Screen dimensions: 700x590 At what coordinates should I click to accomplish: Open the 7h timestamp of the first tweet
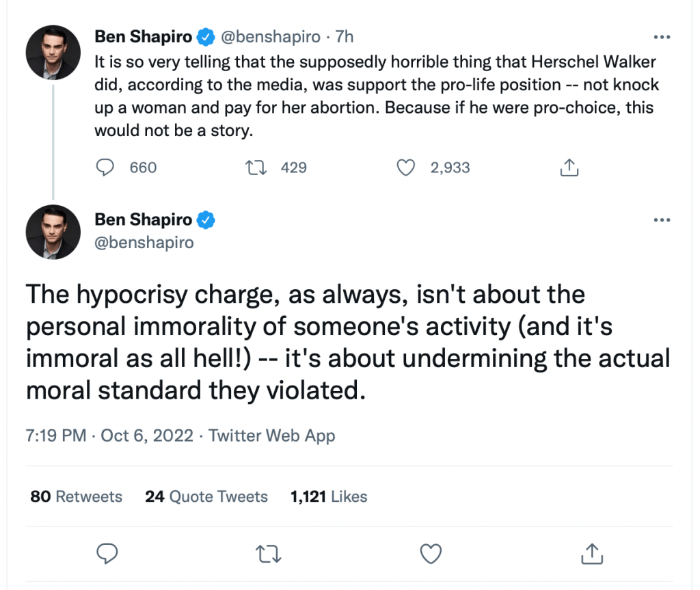(344, 36)
